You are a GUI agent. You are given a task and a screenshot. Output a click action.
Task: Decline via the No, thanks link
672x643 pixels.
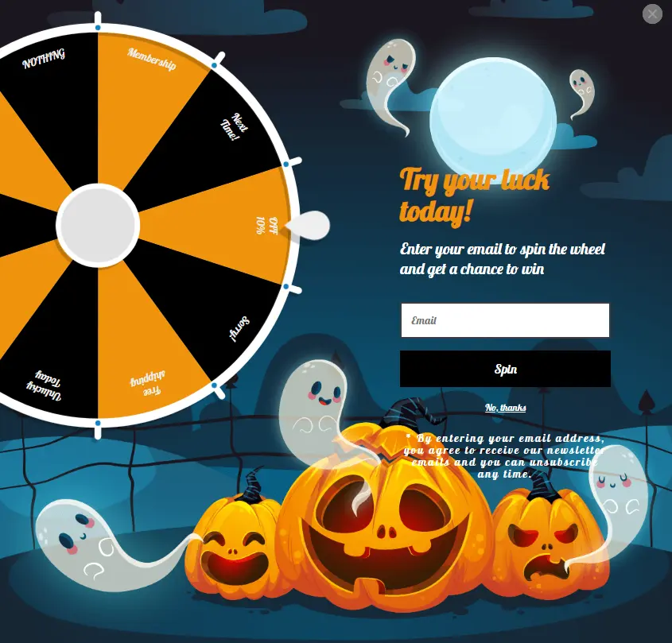click(505, 408)
